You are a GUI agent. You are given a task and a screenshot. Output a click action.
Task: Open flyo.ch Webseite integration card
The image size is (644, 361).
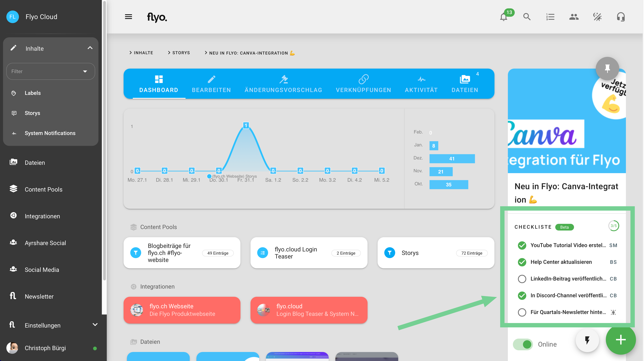pyautogui.click(x=182, y=310)
